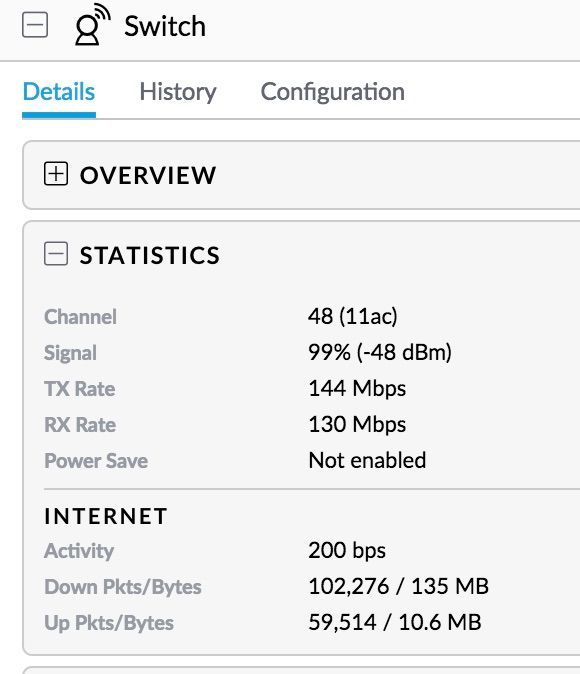
Task: Click the OVERVIEW section heading
Action: coord(148,175)
